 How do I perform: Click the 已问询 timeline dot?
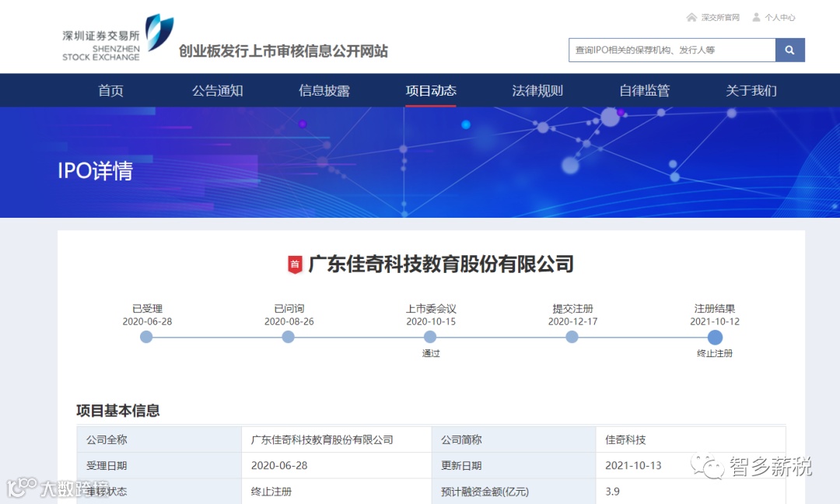[289, 337]
